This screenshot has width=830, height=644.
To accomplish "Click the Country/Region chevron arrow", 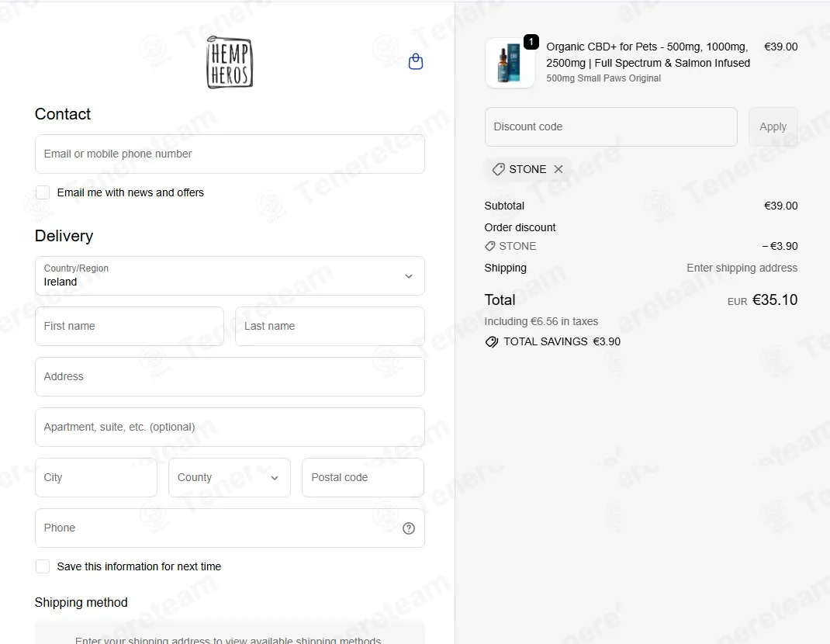I will tap(409, 276).
